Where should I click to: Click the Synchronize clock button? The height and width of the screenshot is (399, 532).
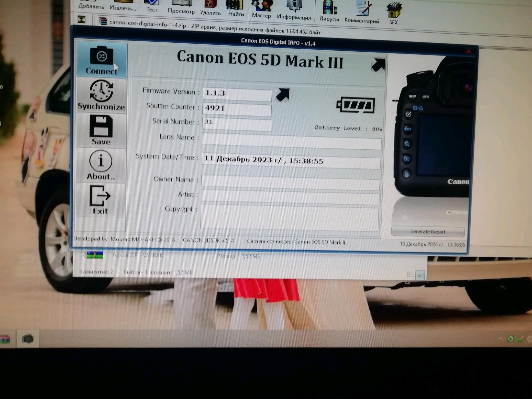pyautogui.click(x=101, y=95)
